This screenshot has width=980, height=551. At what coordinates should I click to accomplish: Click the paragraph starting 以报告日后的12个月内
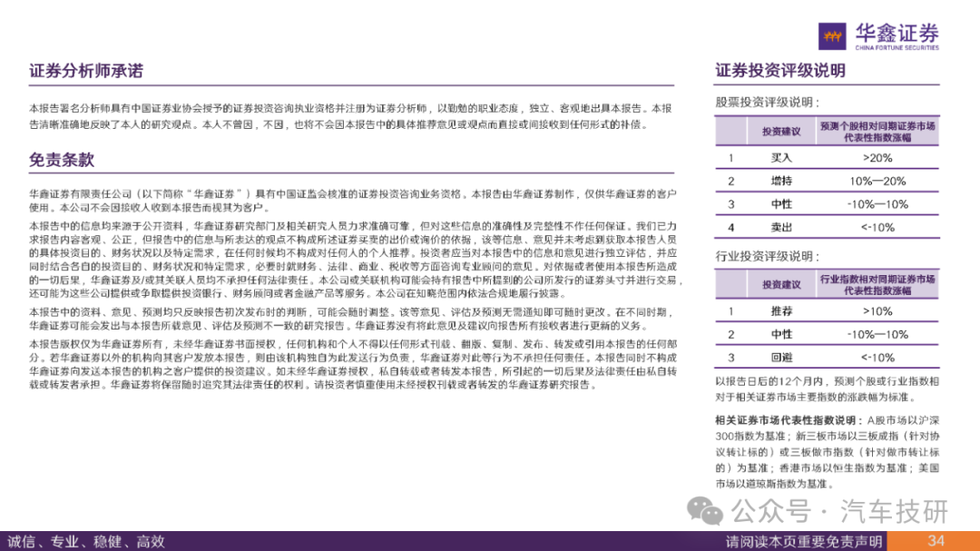click(x=827, y=389)
